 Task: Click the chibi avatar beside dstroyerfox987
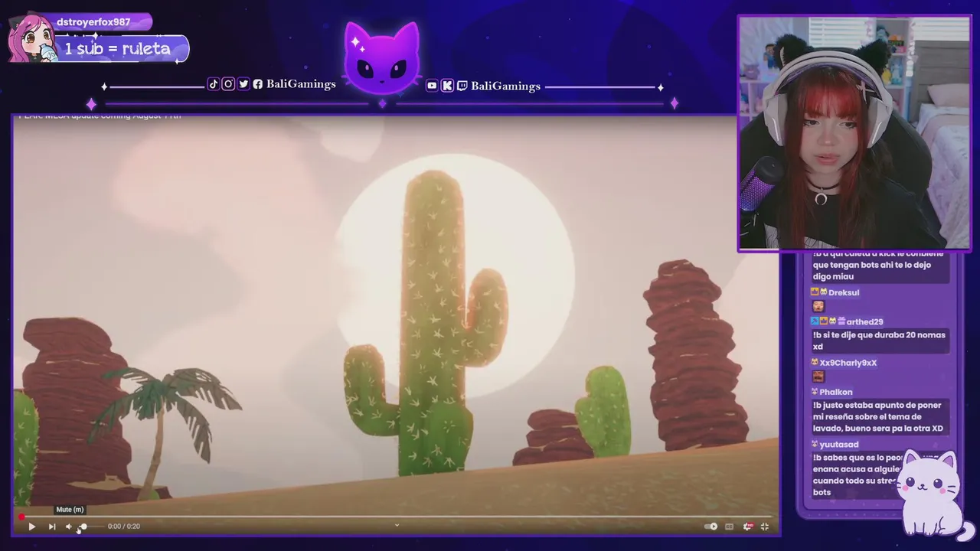[32, 38]
